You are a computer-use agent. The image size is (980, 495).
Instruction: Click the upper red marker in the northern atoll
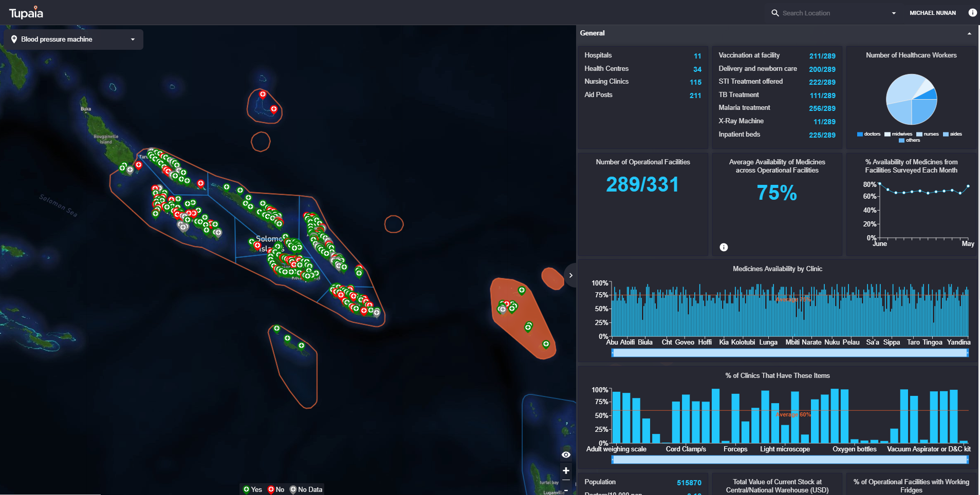coord(263,94)
